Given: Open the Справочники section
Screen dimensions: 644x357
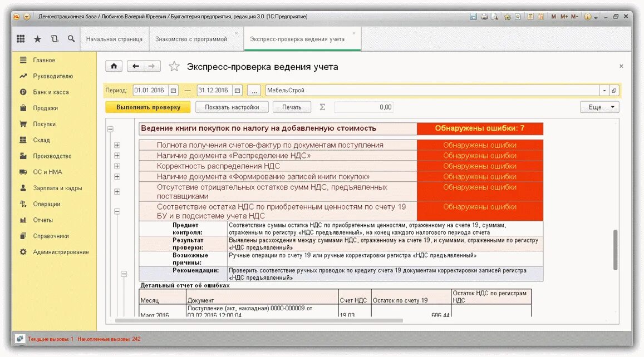Looking at the screenshot, I should tap(51, 236).
